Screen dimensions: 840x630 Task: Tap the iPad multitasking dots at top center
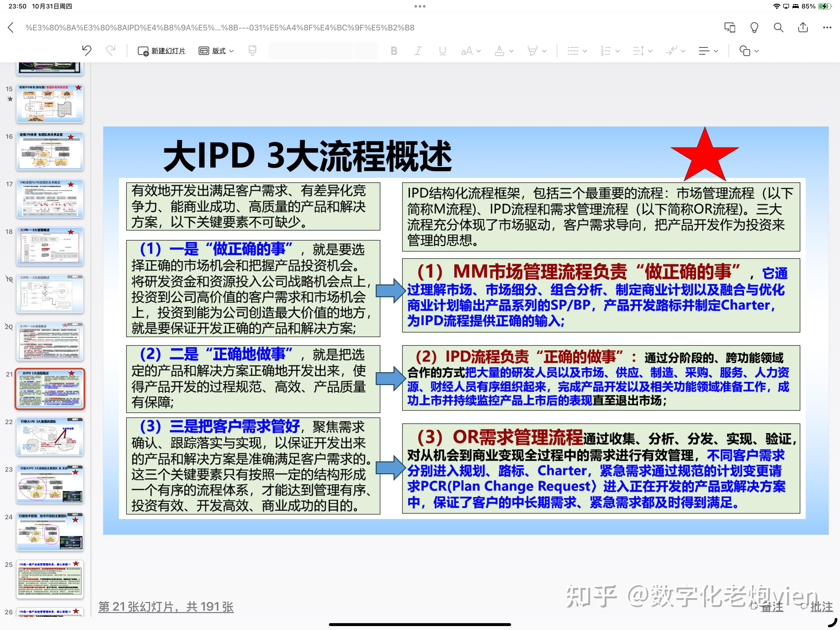click(x=420, y=6)
